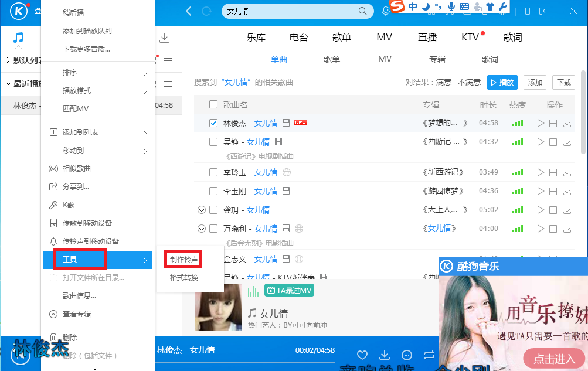Viewport: 588px width, 371px height.
Task: Open MV icon next to 林俊杰 - 女儿情
Action: (x=286, y=123)
